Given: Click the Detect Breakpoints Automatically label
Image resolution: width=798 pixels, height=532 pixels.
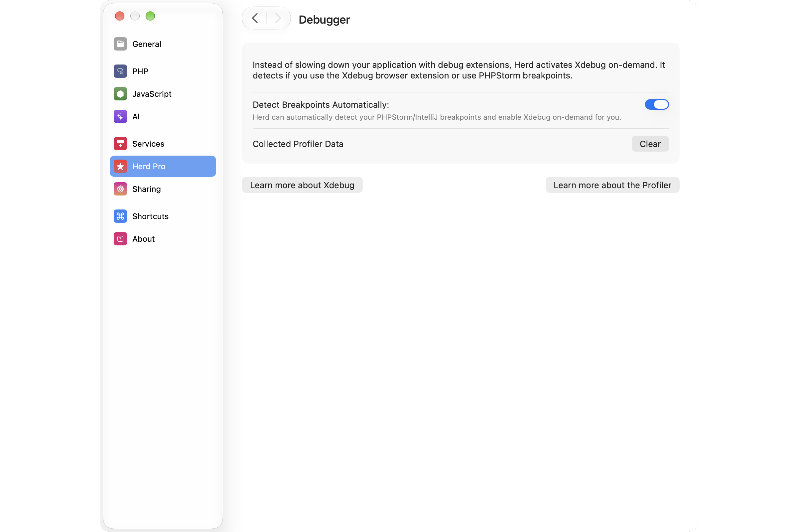Looking at the screenshot, I should pos(321,105).
